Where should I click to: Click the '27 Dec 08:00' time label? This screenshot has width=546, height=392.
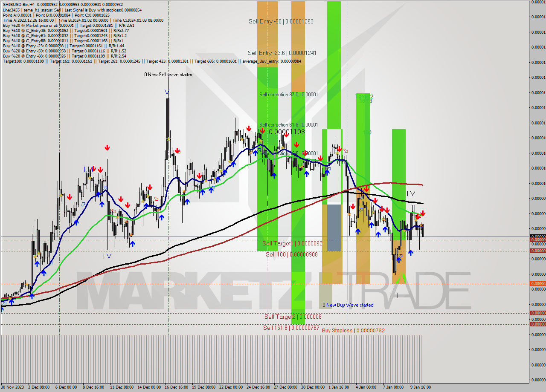(x=285, y=387)
